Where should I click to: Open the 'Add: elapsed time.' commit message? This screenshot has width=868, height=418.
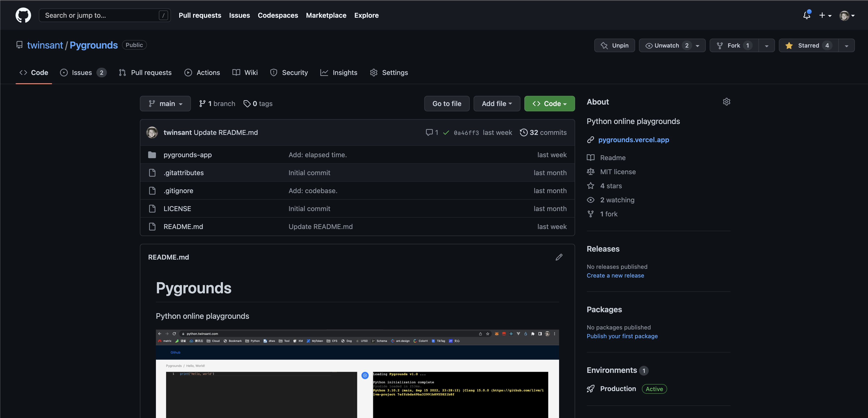tap(318, 155)
